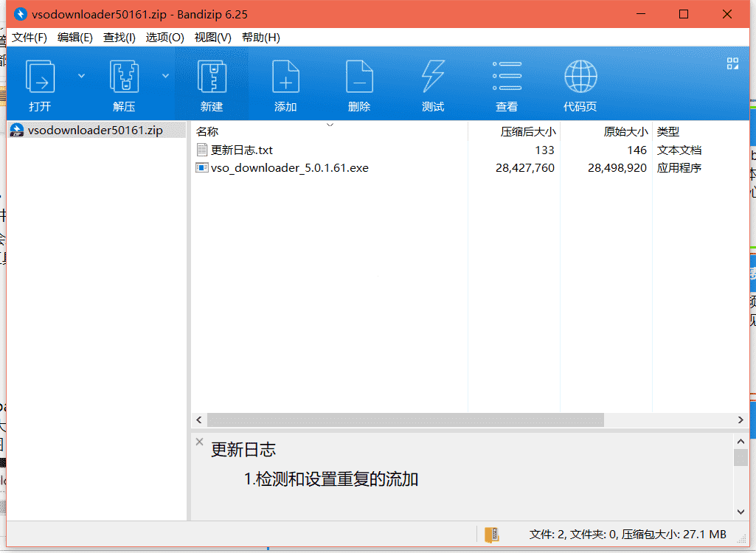Sort by the 原始大小 column header
The height and width of the screenshot is (553, 756).
pyautogui.click(x=606, y=131)
